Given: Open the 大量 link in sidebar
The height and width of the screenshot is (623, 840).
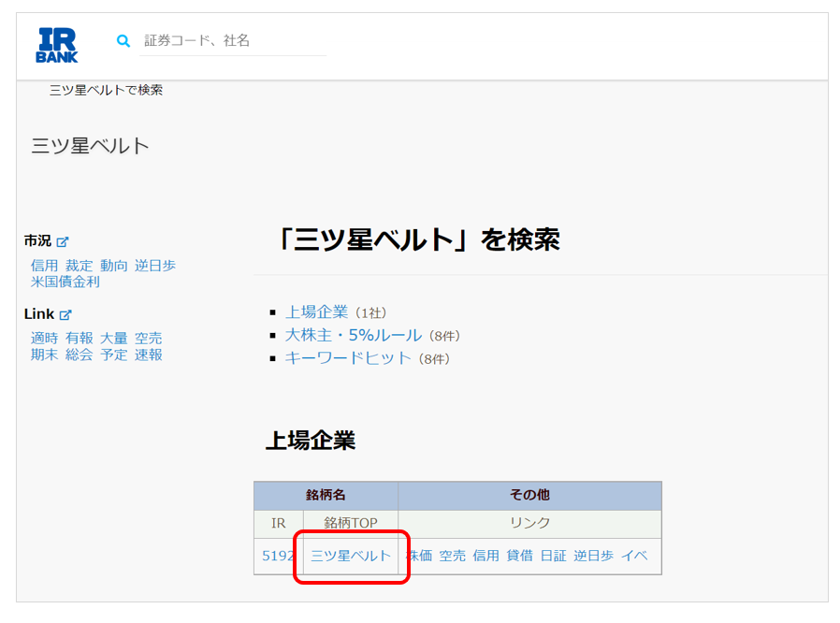Looking at the screenshot, I should point(113,339).
